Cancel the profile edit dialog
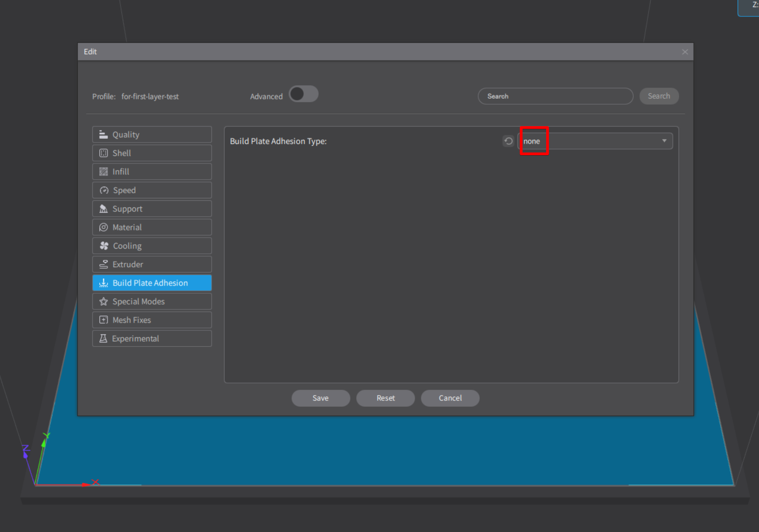The width and height of the screenshot is (759, 532). [x=450, y=398]
